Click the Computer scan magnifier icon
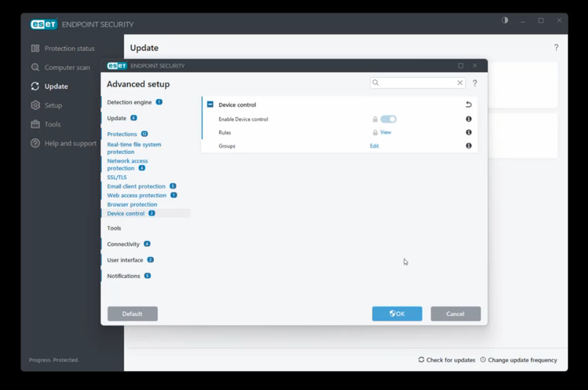Image resolution: width=588 pixels, height=390 pixels. coord(35,67)
